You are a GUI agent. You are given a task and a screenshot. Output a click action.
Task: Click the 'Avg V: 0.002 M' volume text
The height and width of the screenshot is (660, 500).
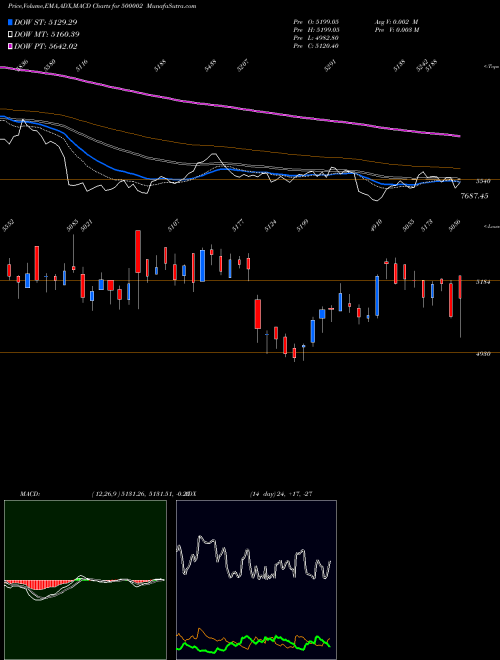pos(396,21)
